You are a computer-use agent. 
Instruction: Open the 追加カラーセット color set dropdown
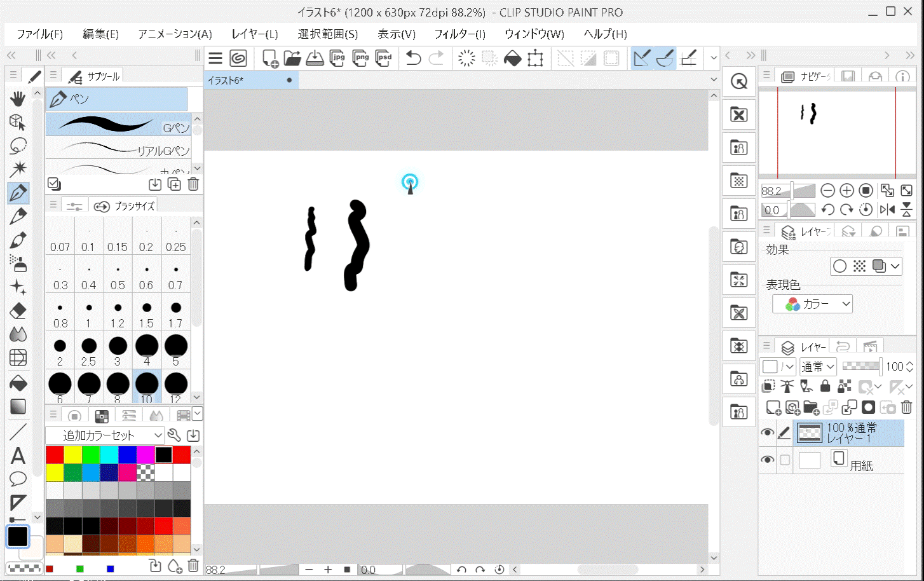pyautogui.click(x=105, y=435)
